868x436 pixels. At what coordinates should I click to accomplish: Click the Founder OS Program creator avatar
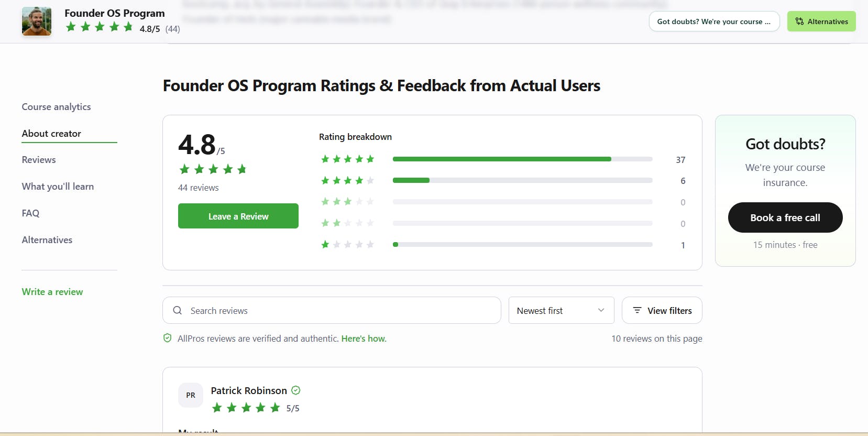point(37,21)
